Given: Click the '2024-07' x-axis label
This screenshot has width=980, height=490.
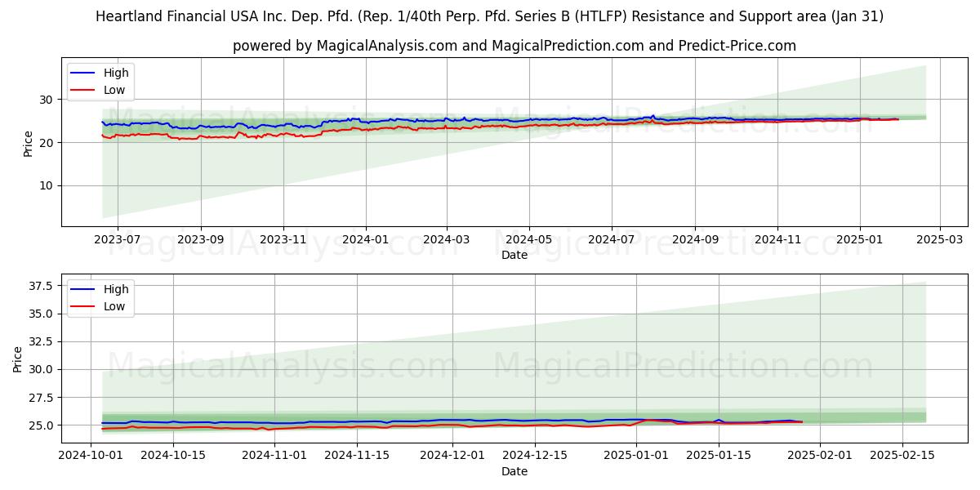Looking at the screenshot, I should (x=612, y=241).
